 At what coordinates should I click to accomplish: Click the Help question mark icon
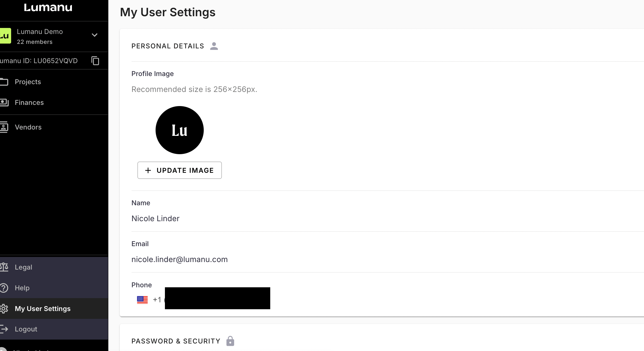pyautogui.click(x=4, y=288)
